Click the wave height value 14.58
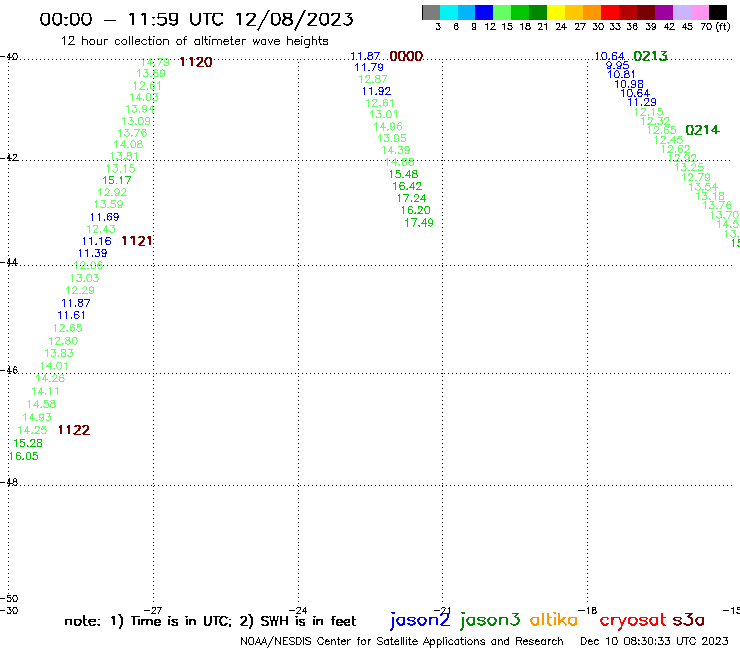Viewport: 740px width, 650px height. [41, 405]
